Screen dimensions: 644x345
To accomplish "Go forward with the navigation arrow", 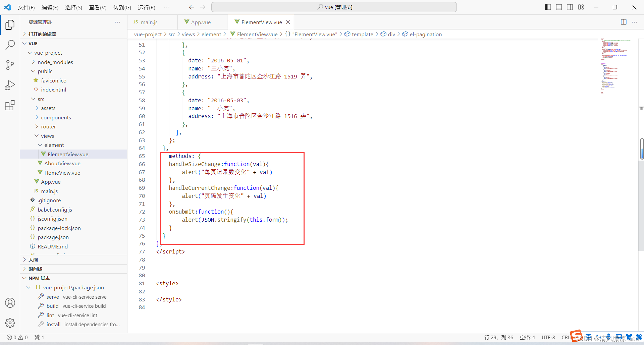I will (x=203, y=7).
